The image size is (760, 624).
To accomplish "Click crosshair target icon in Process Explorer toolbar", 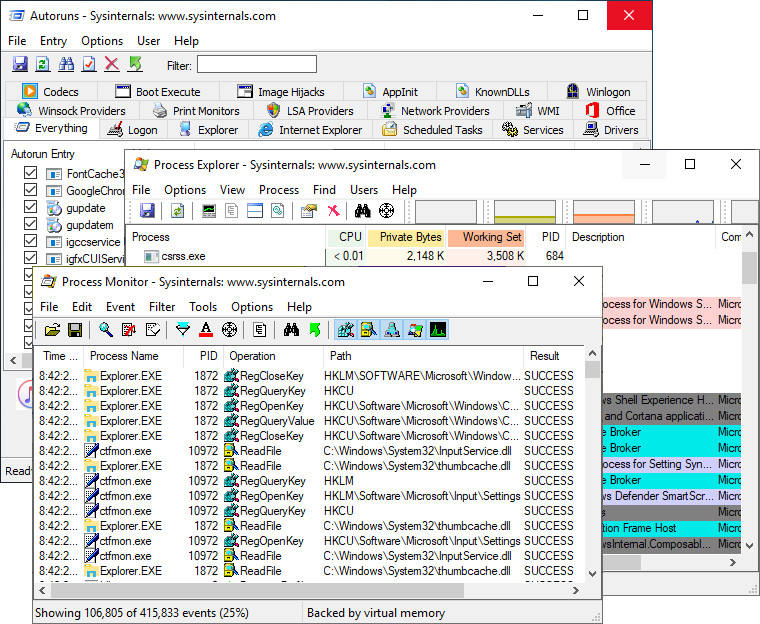I will [x=386, y=210].
